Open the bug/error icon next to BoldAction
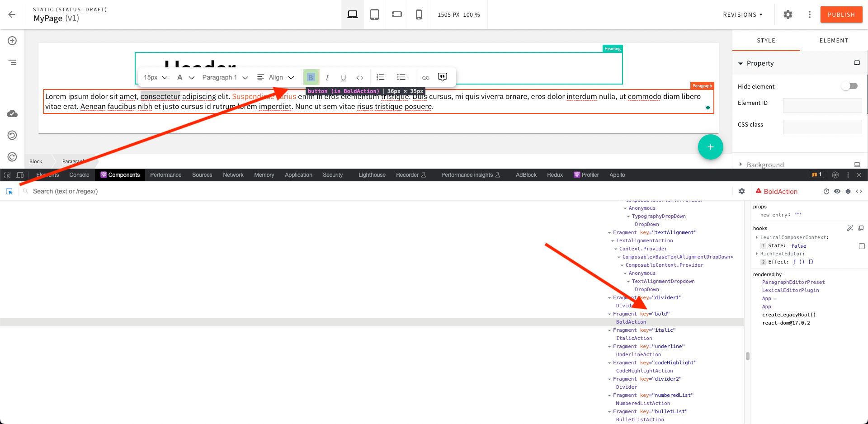 (x=848, y=191)
